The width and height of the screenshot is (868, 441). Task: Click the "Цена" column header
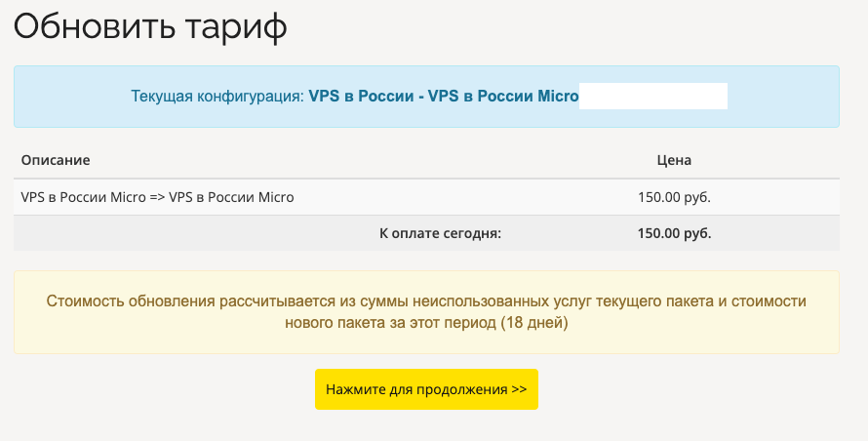674,160
